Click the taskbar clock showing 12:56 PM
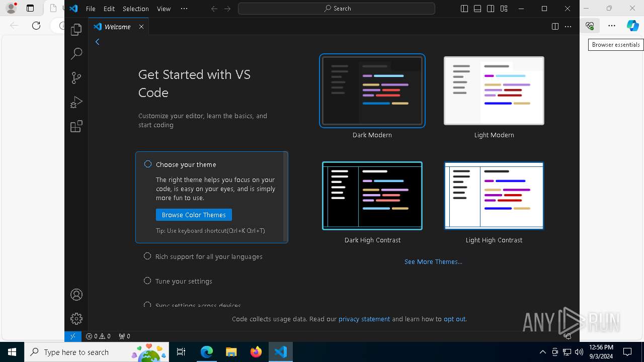 click(601, 352)
